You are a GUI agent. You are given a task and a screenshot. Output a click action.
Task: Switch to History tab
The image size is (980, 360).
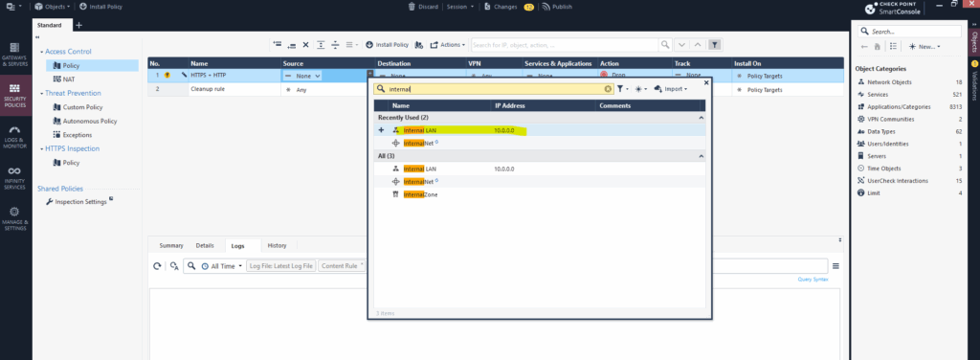click(x=278, y=246)
